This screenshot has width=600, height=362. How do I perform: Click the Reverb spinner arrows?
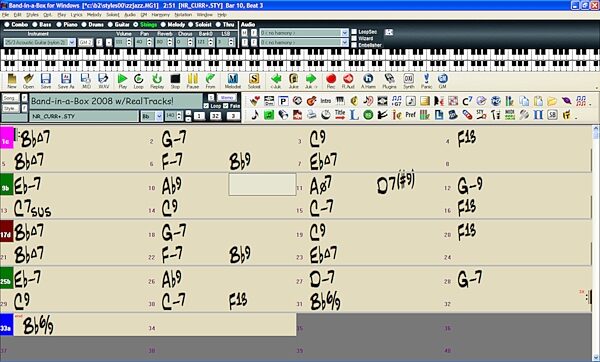click(x=170, y=42)
